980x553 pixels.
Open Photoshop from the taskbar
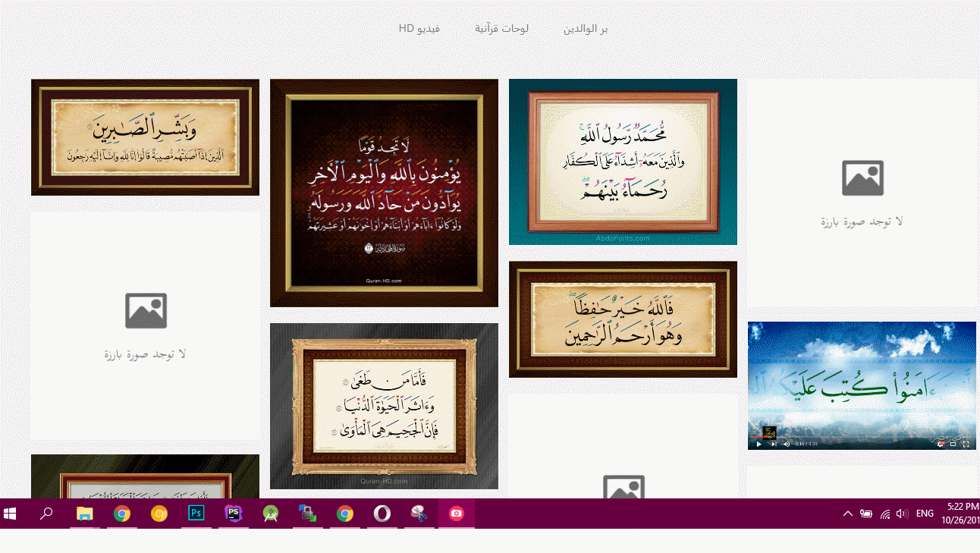[196, 514]
